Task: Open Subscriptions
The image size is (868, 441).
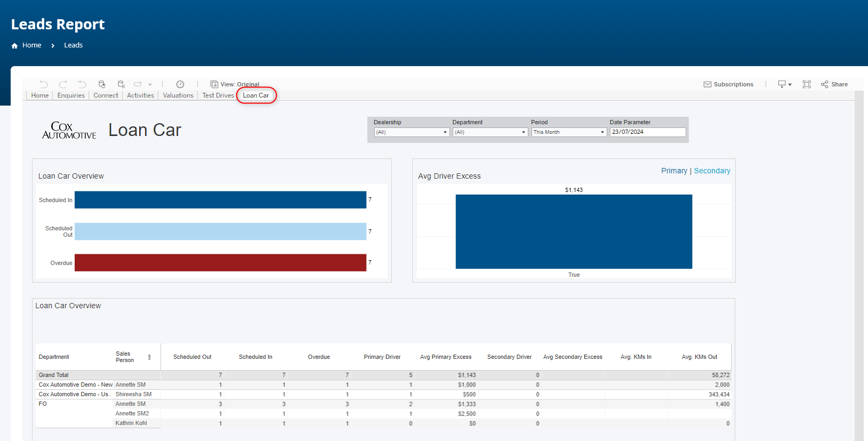Action: click(x=728, y=84)
